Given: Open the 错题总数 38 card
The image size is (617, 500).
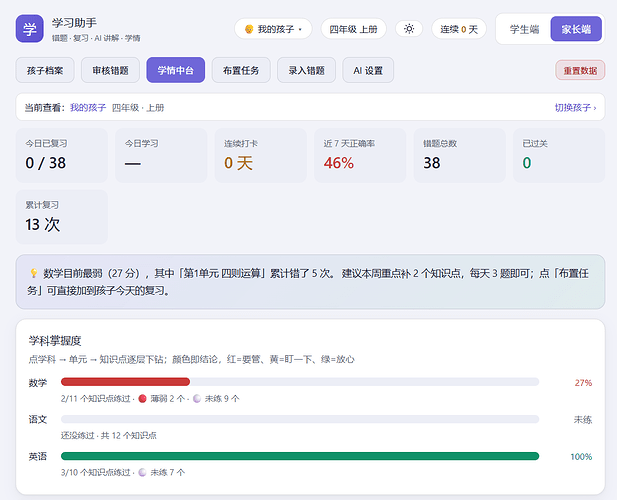Looking at the screenshot, I should [459, 155].
